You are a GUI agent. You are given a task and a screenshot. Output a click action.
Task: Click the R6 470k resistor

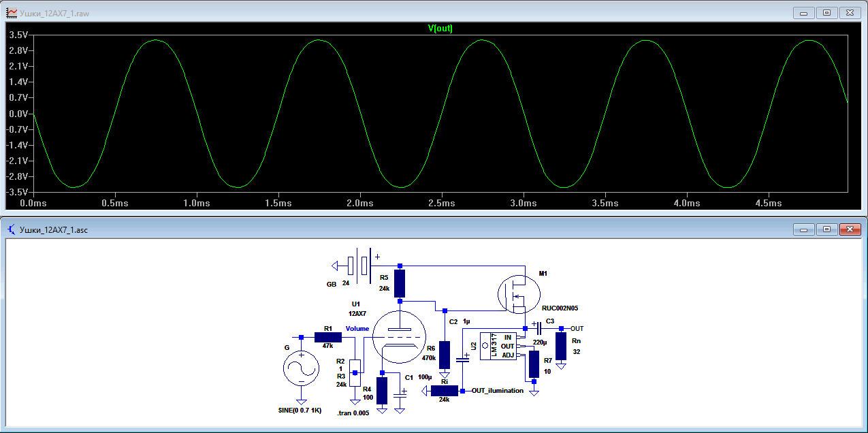pos(445,355)
